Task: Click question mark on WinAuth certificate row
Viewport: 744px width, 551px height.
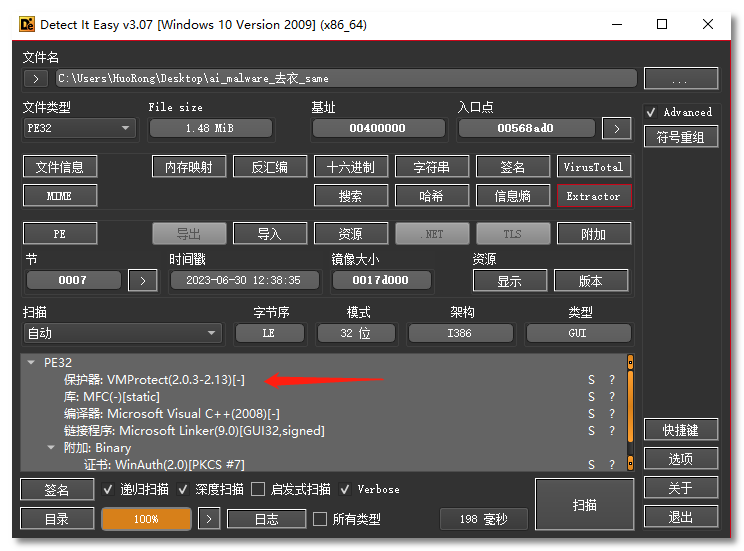Action: click(x=612, y=465)
